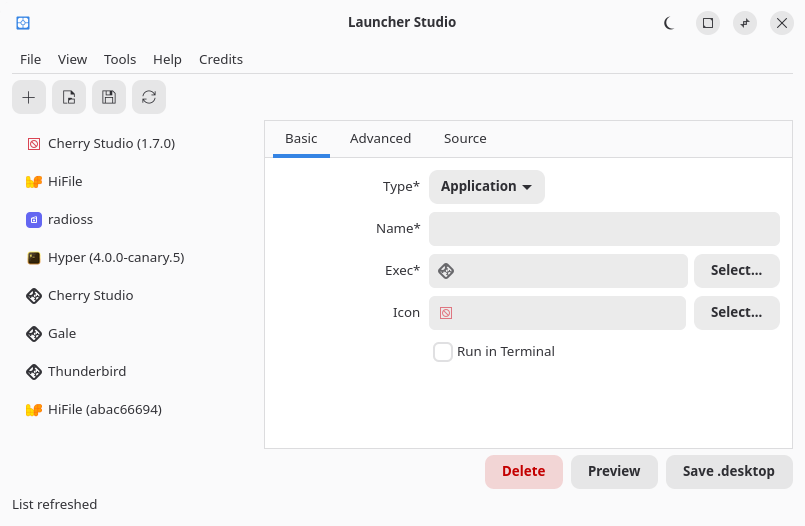Click the refresh list toolbar icon
Screen dimensions: 805x526
click(x=149, y=97)
